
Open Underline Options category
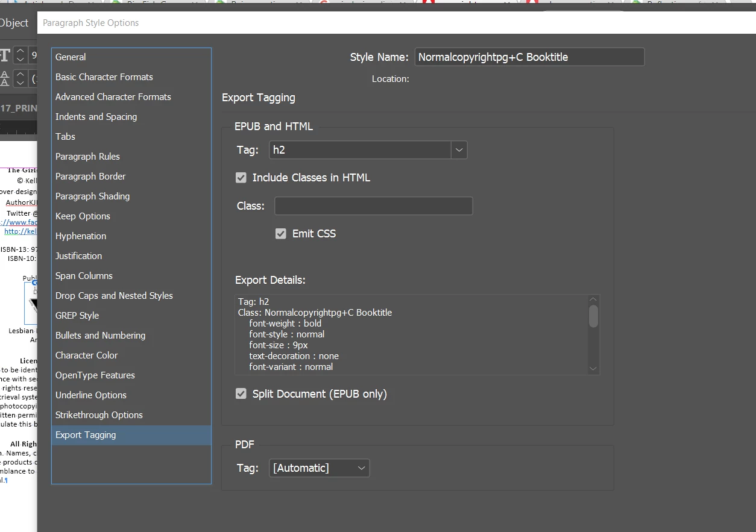[131, 395]
